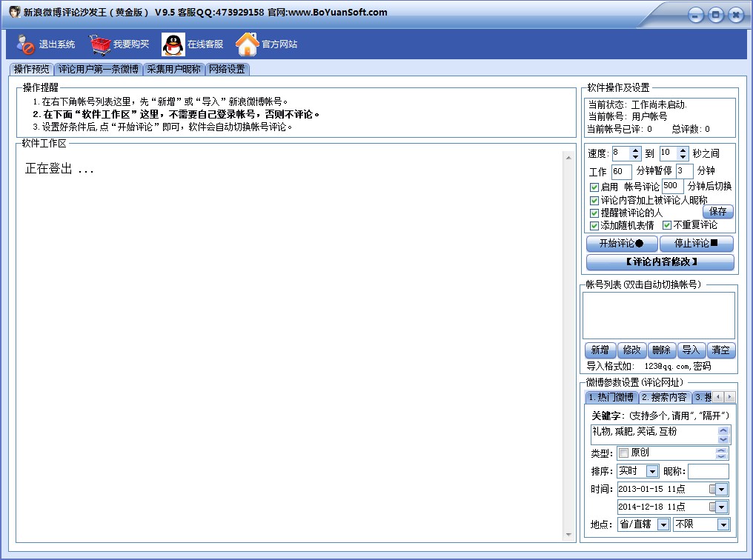This screenshot has height=560, width=753.
Task: Click the 500 minutes switch field
Action: (672, 186)
